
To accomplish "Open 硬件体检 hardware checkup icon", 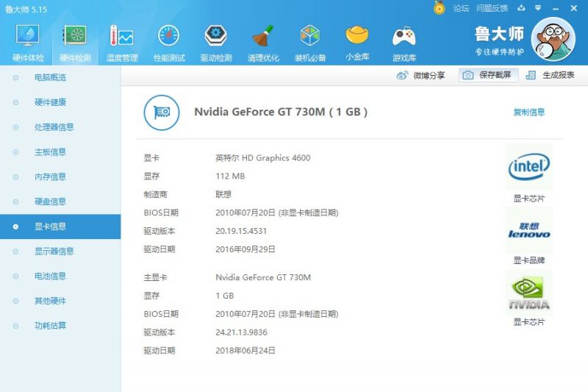I will click(28, 35).
